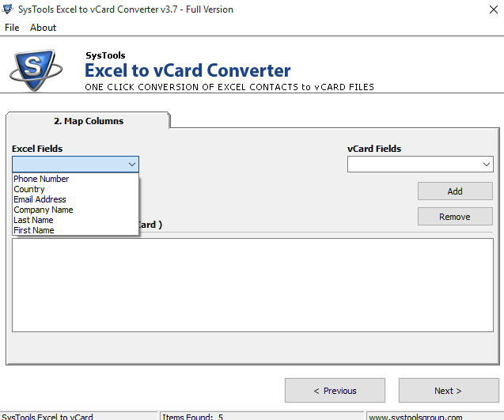The width and height of the screenshot is (504, 420).
Task: Click the Items Found status entry
Action: [x=262, y=417]
